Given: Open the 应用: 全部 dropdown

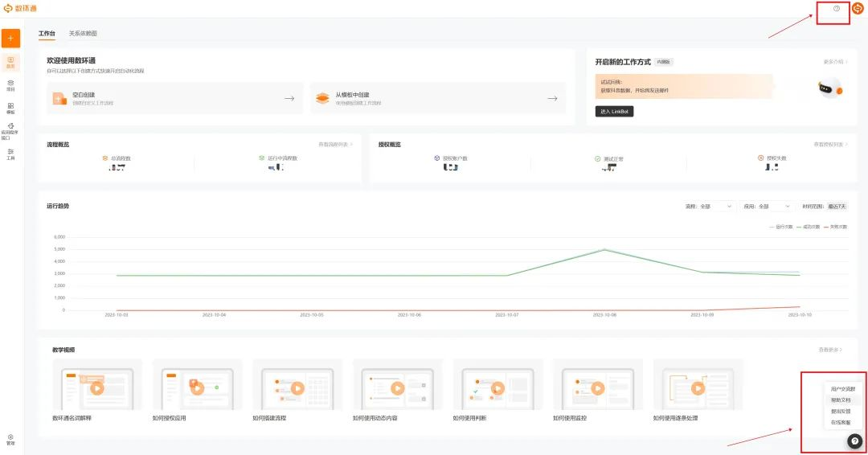Looking at the screenshot, I should pyautogui.click(x=768, y=207).
